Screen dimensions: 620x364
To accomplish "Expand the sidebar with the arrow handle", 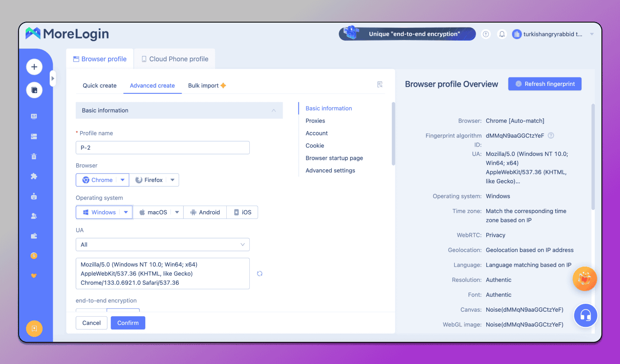I will (53, 78).
